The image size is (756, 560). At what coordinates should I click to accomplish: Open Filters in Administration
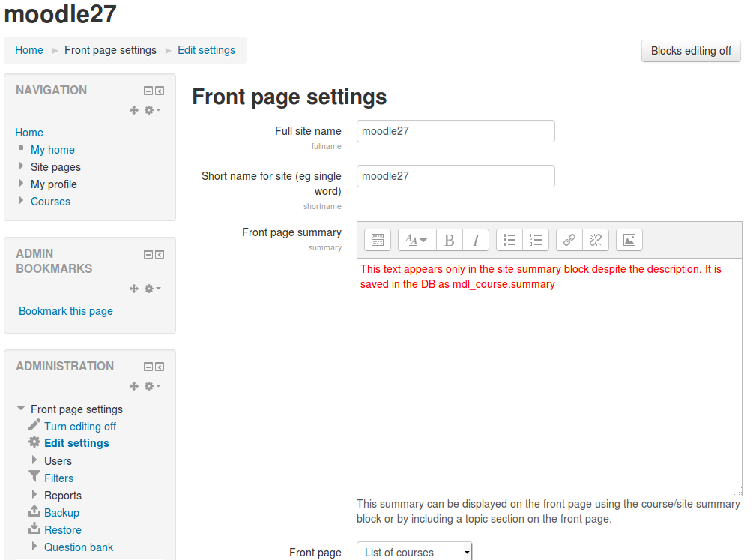tap(59, 478)
